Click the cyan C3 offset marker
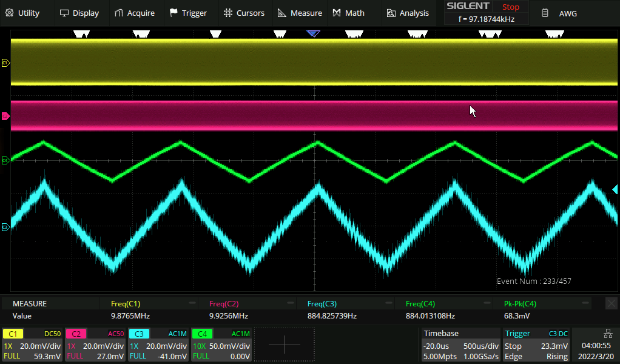Viewport: 620px width, 364px height. tap(5, 227)
